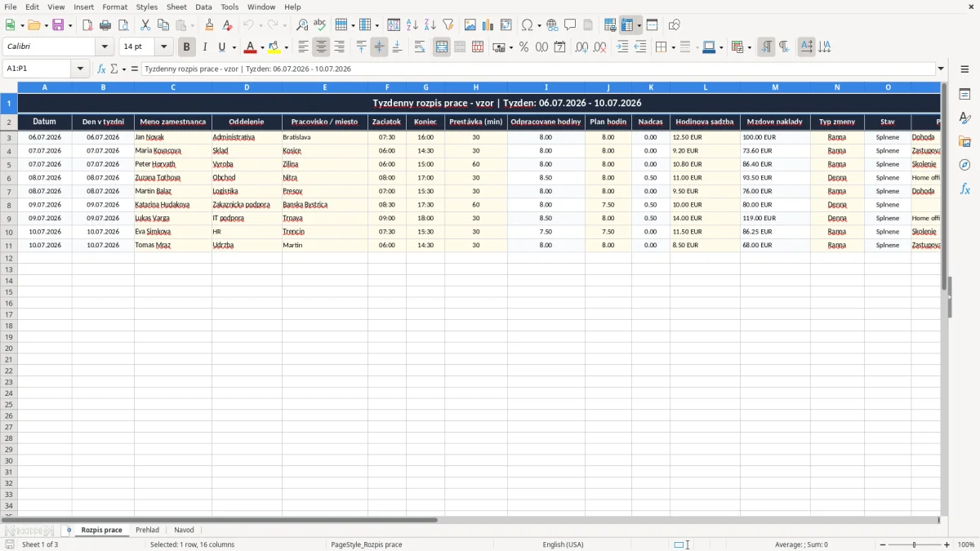Open the Data menu
The image size is (980, 551).
[x=203, y=7]
